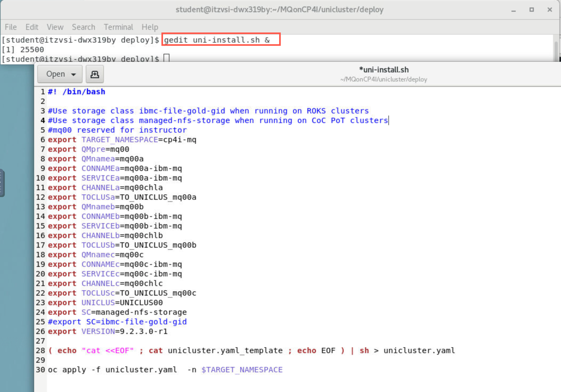Click the shebang line #! /bin/bash
Image resolution: width=561 pixels, height=392 pixels.
click(76, 92)
